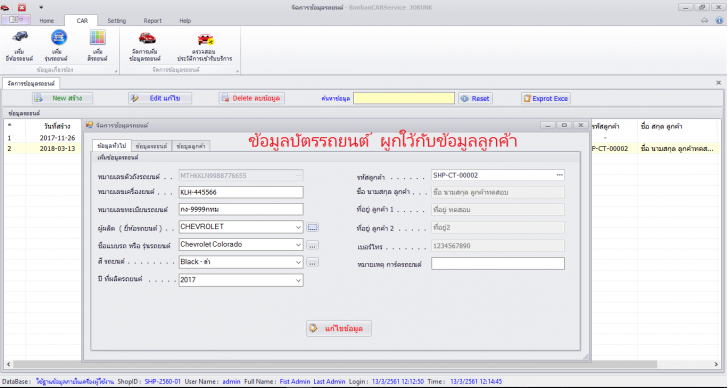This screenshot has width=728, height=388.
Task: Minimize the car management dialog
Action: click(548, 125)
